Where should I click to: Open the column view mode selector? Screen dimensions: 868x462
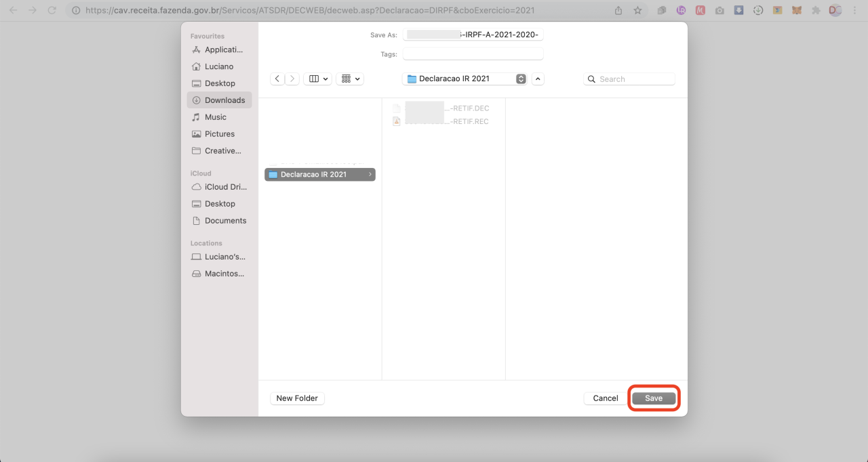317,79
